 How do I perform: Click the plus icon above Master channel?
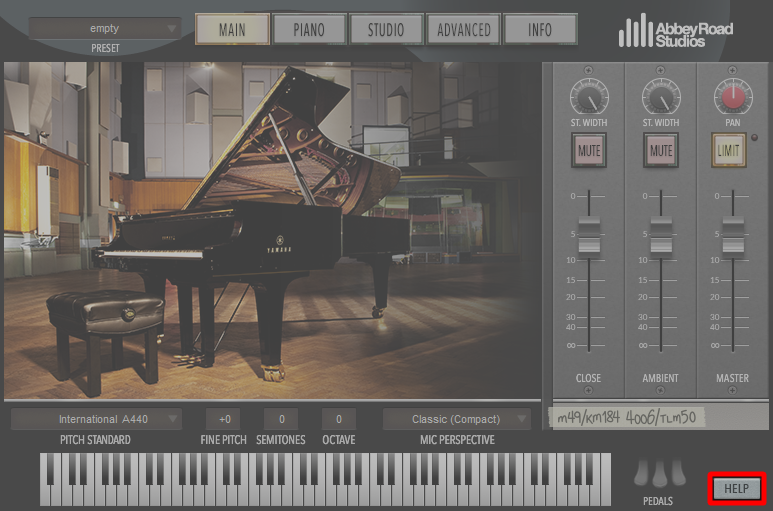point(732,70)
